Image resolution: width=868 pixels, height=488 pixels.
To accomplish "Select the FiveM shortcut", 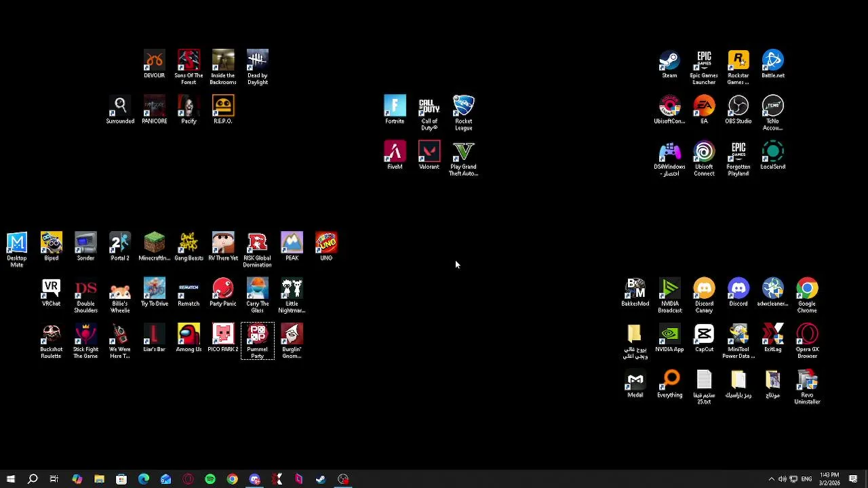I will click(395, 155).
